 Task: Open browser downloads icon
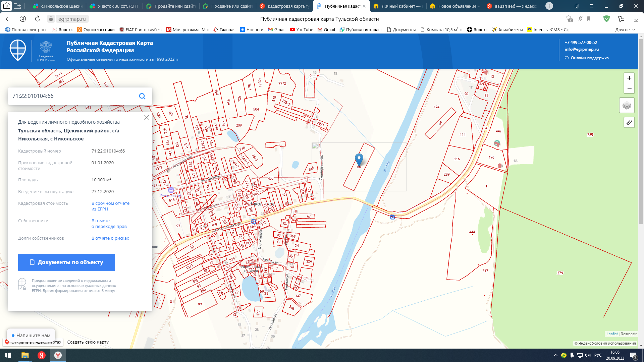(x=636, y=19)
